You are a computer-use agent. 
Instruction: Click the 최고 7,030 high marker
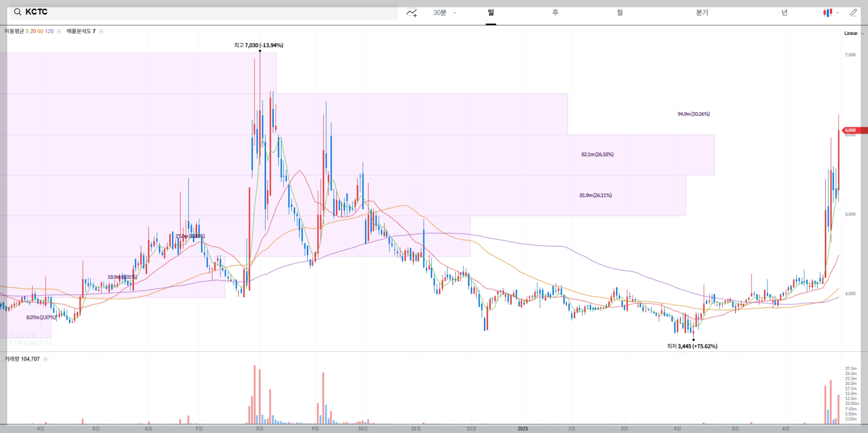[259, 45]
